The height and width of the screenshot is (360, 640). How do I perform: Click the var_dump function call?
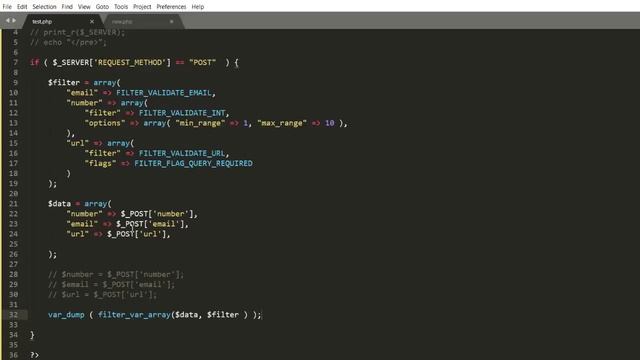(66, 315)
